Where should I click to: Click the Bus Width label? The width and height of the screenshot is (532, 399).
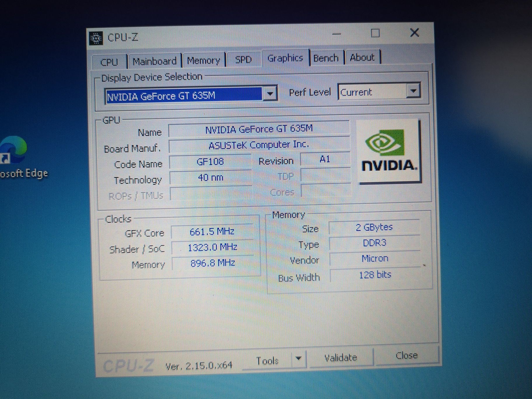(x=299, y=278)
